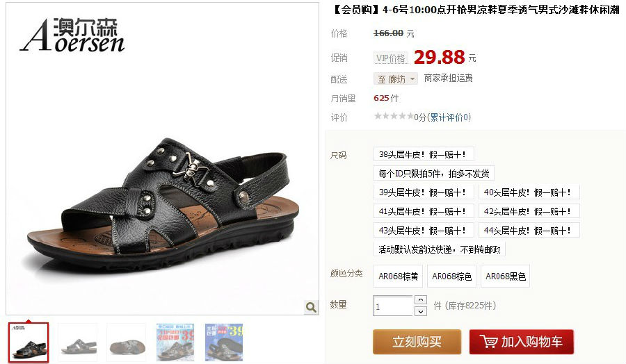Open the 至 廊坊 delivery location dropdown
This screenshot has height=364, width=626.
396,79
